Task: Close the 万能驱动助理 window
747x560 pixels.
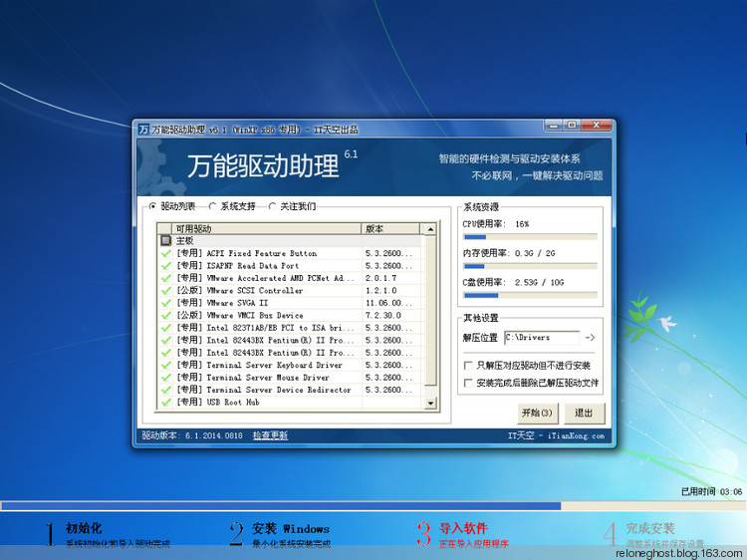Action: (x=596, y=126)
